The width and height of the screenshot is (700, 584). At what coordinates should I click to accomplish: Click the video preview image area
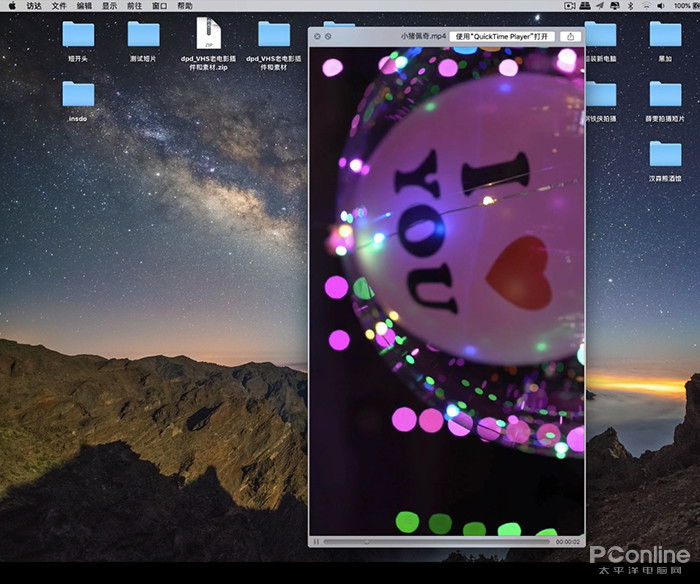click(x=446, y=290)
